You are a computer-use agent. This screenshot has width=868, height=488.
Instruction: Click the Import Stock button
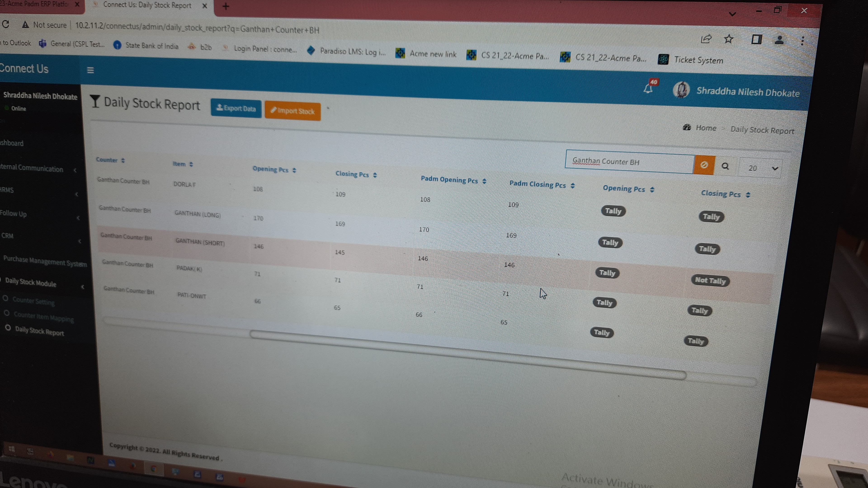click(x=292, y=111)
